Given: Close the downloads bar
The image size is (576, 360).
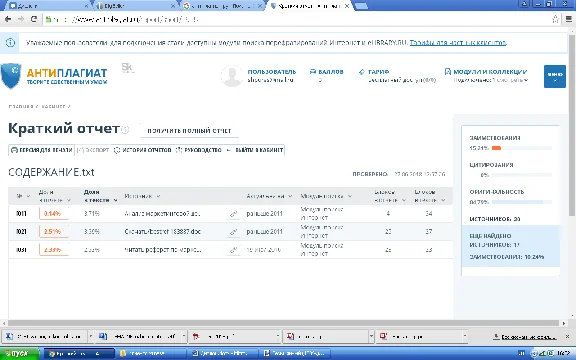Looking at the screenshot, I should [567, 336].
